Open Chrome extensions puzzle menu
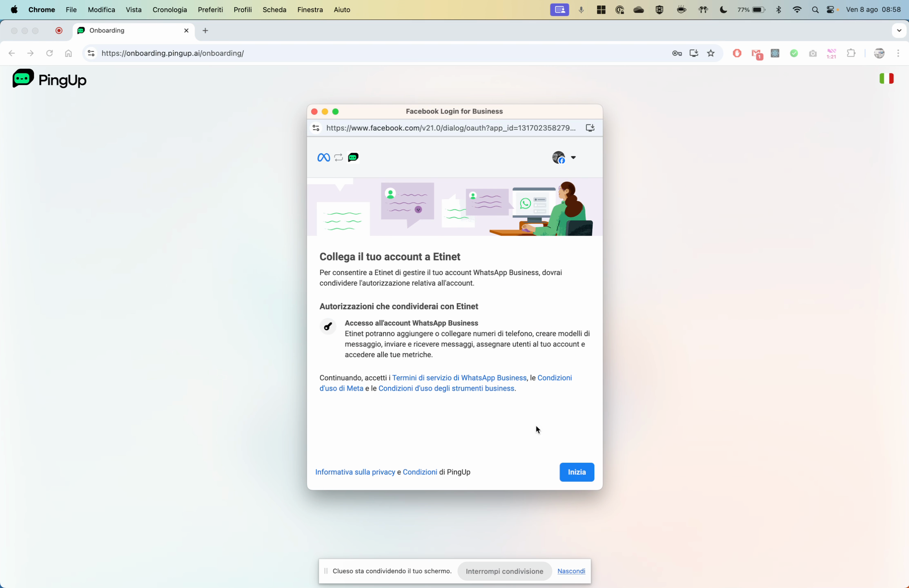This screenshot has height=588, width=909. [851, 53]
